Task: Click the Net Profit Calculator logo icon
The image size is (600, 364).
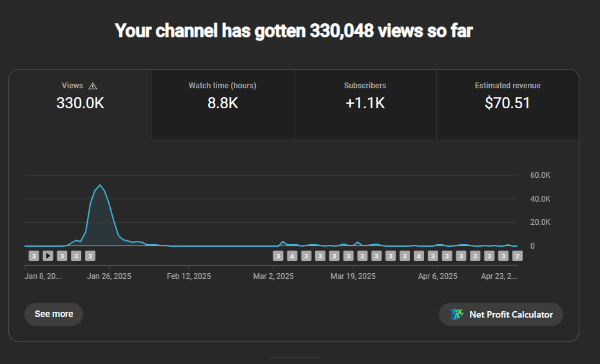Action: point(456,314)
